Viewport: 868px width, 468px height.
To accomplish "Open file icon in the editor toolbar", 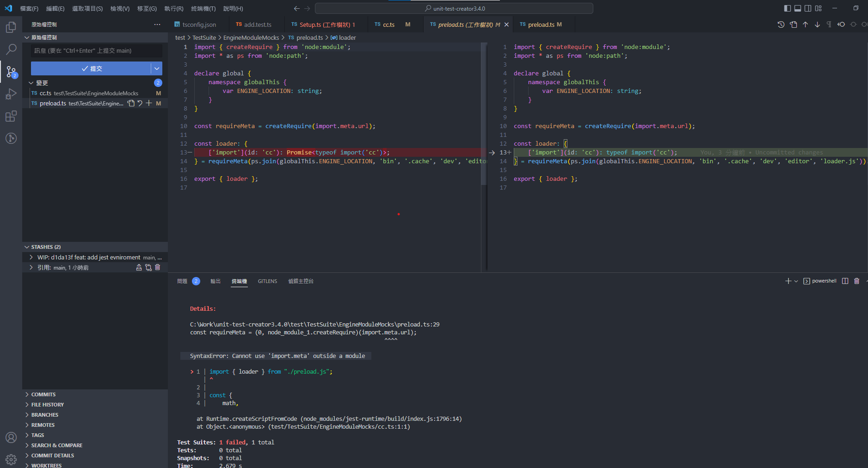I will pyautogui.click(x=794, y=25).
